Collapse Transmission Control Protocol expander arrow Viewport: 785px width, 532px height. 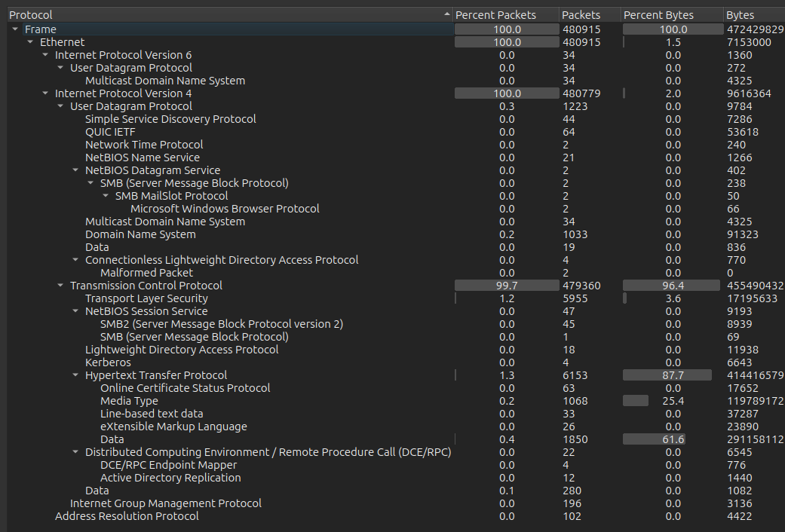click(60, 286)
